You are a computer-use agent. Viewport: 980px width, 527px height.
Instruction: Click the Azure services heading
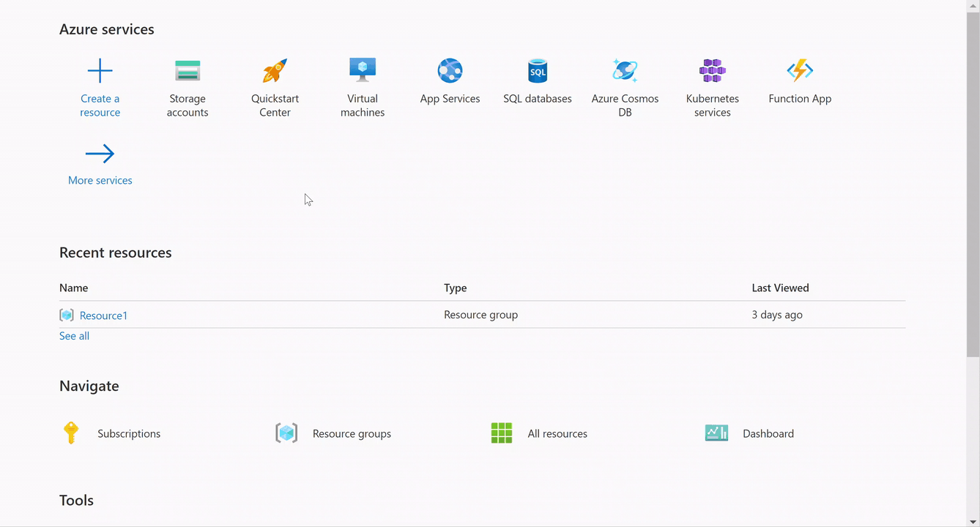click(107, 29)
